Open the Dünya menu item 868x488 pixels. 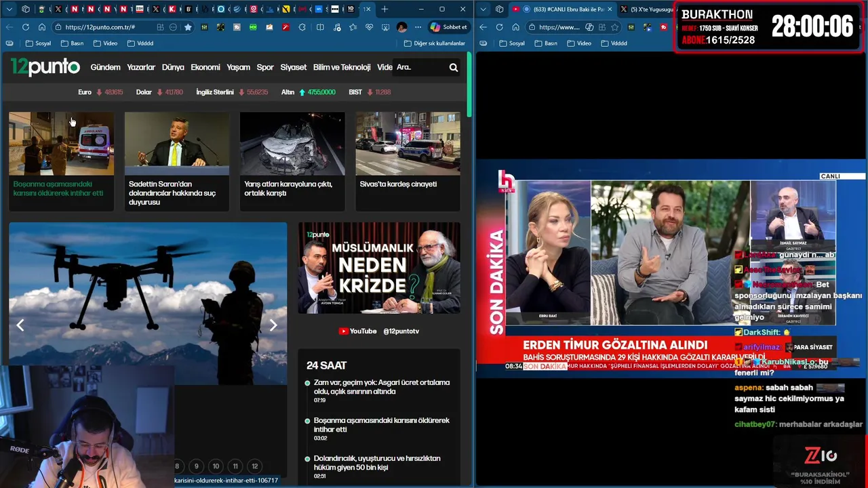coord(173,67)
